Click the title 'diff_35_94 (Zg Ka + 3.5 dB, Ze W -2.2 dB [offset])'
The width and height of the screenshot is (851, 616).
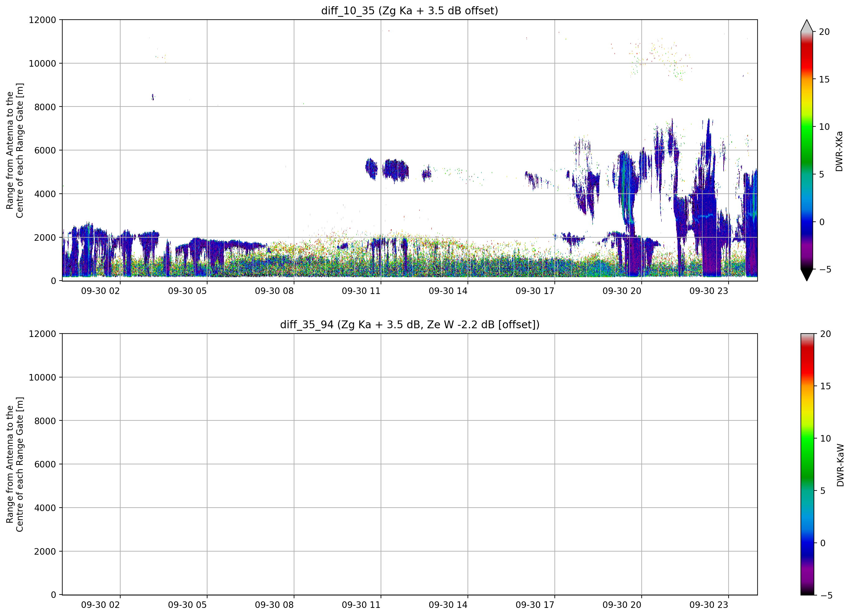pyautogui.click(x=410, y=325)
